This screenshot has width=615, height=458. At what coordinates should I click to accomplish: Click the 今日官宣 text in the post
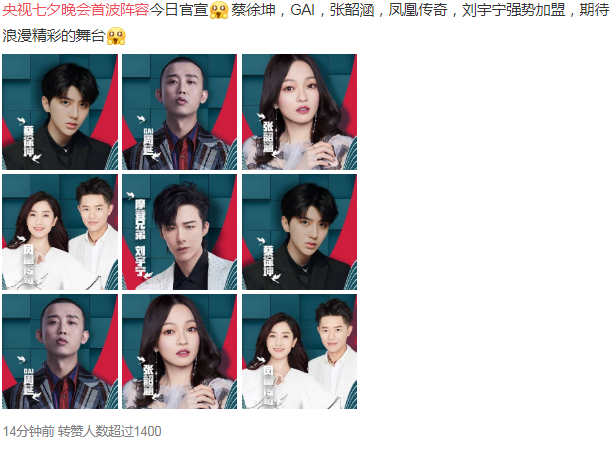(x=179, y=10)
